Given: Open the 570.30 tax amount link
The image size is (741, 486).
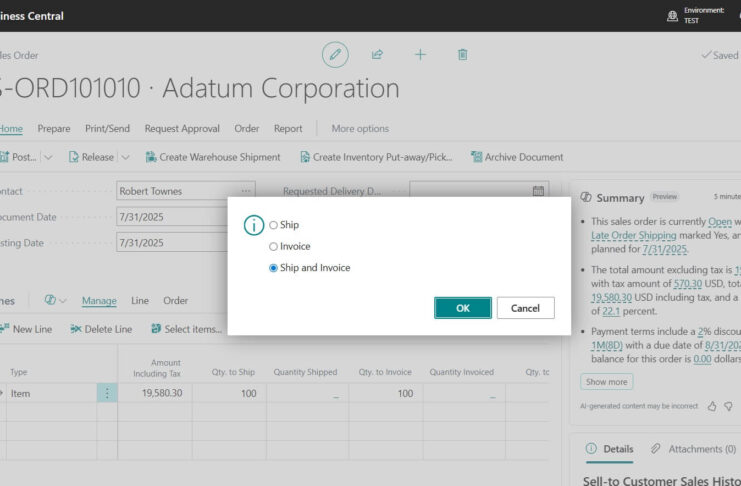Looking at the screenshot, I should click(x=688, y=284).
